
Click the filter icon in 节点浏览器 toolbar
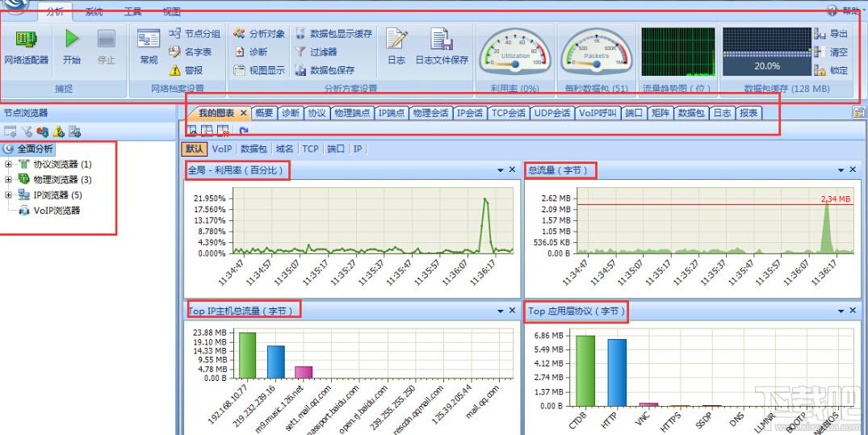pos(27,132)
